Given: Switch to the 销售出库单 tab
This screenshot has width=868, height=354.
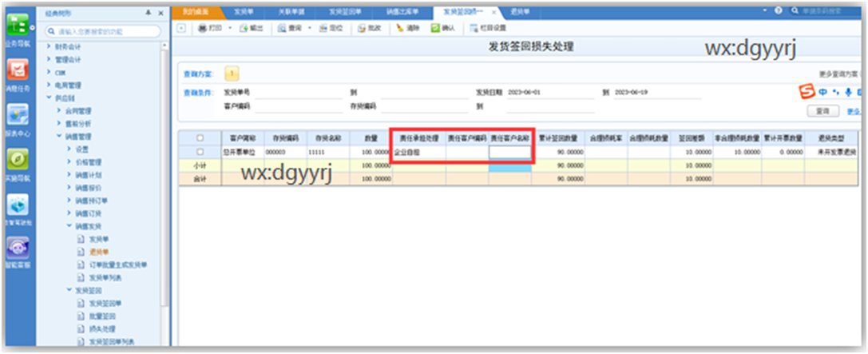Looking at the screenshot, I should (402, 11).
